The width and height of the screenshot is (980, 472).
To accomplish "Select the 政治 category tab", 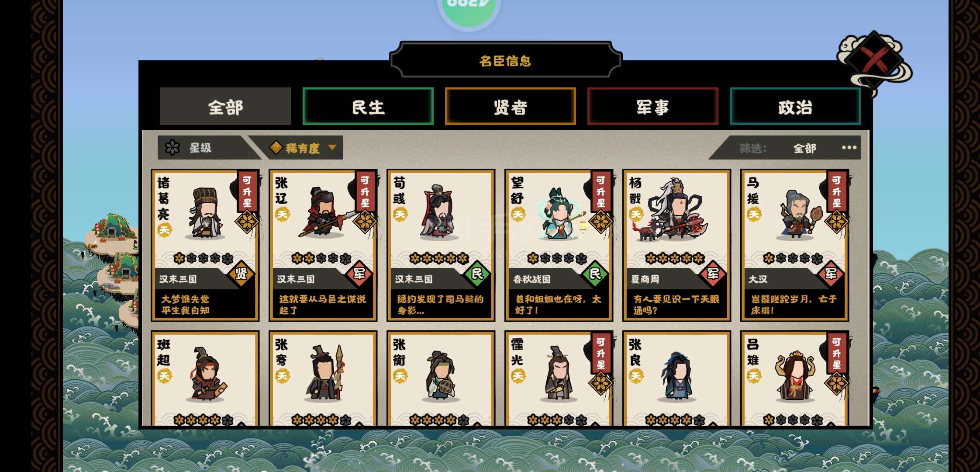I will [795, 107].
